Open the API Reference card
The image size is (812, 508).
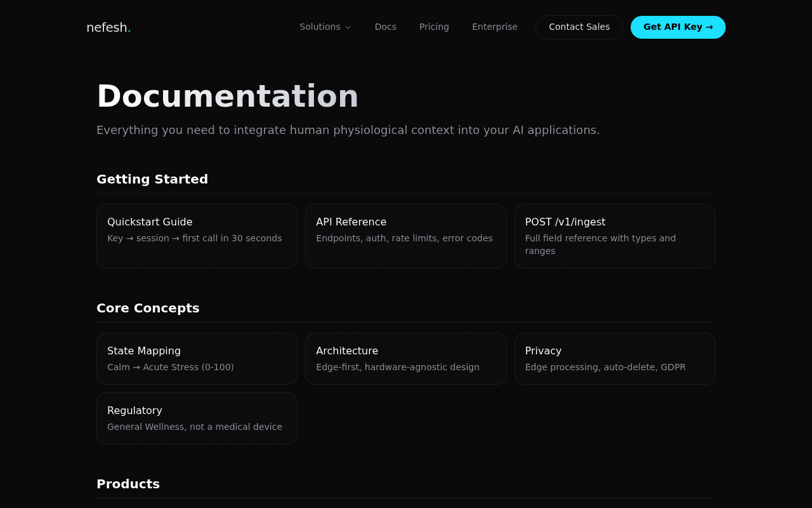(406, 236)
